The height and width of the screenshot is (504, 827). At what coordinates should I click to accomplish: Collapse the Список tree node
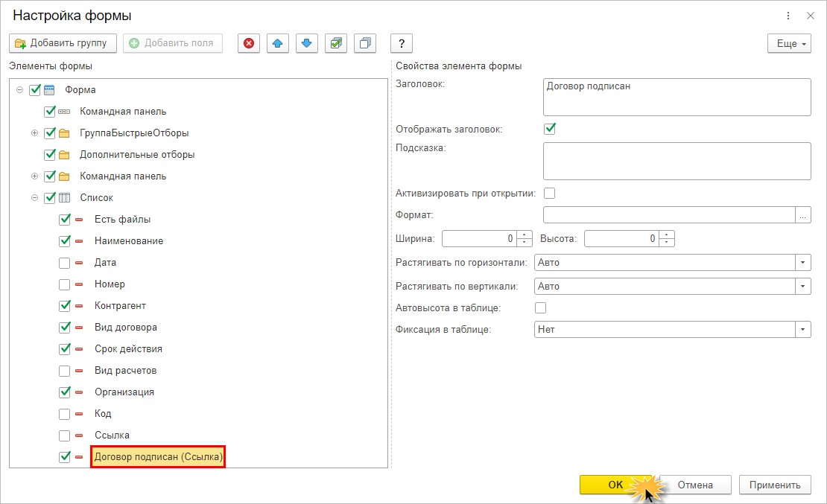tap(34, 198)
